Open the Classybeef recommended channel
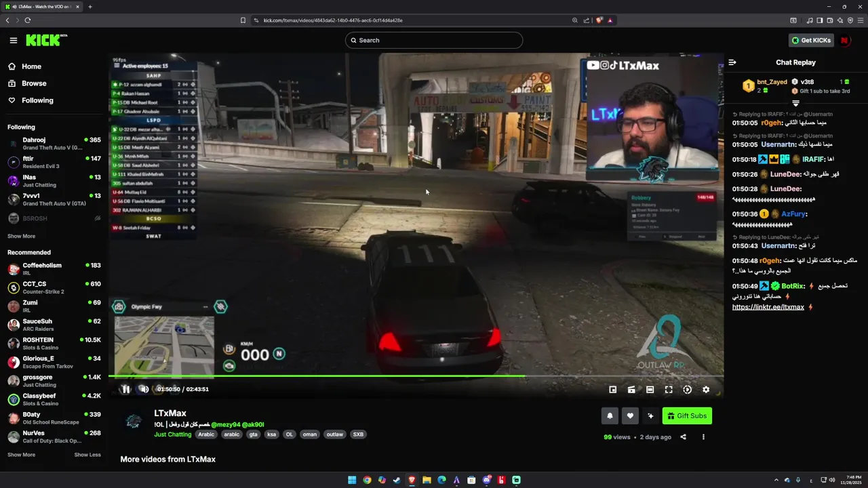Screen dimensions: 868x488 (54, 399)
